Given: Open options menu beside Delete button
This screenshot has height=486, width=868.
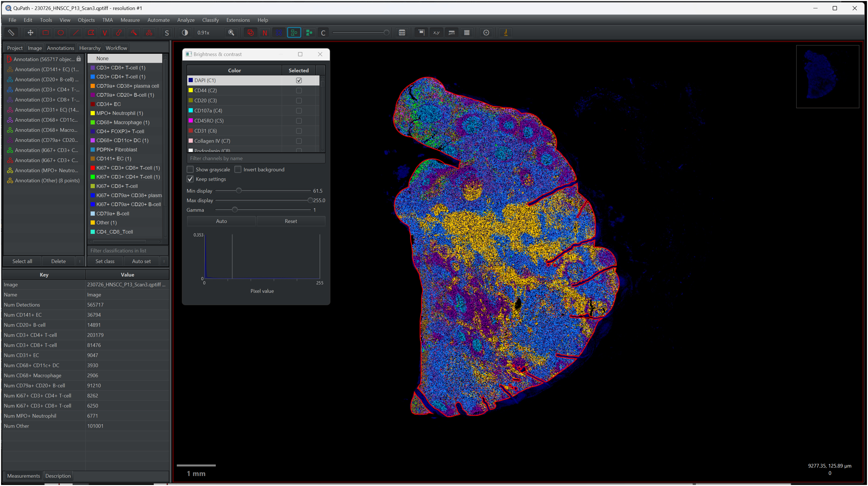Looking at the screenshot, I should (80, 261).
